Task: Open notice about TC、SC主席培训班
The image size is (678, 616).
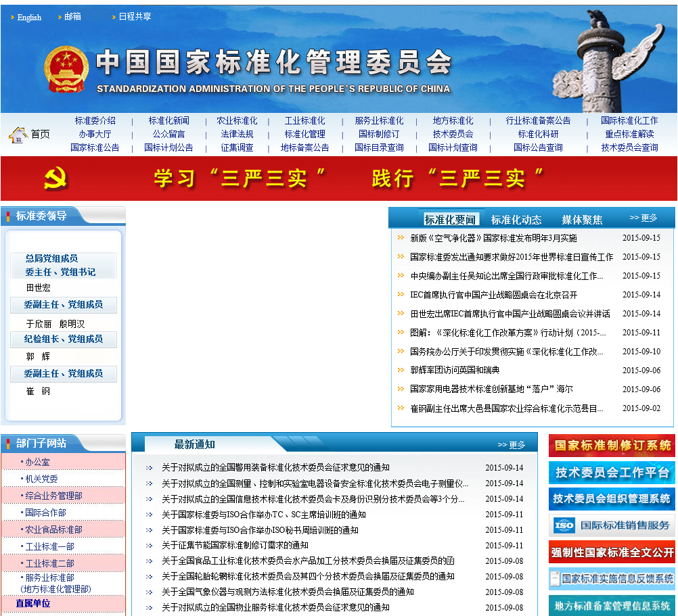Action: 264,515
